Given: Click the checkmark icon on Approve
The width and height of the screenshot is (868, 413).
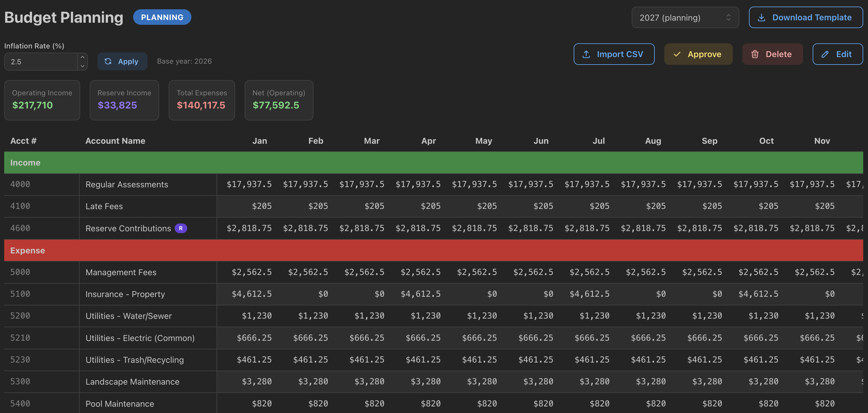Looking at the screenshot, I should 677,54.
